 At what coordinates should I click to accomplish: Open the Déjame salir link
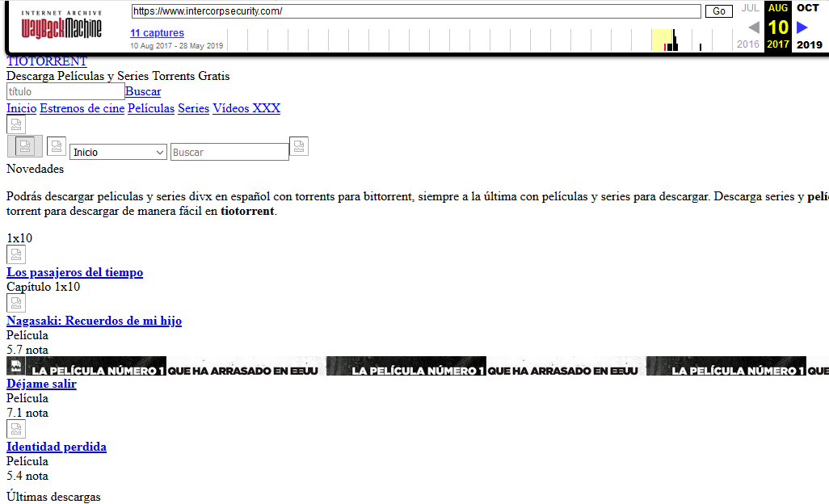[41, 384]
